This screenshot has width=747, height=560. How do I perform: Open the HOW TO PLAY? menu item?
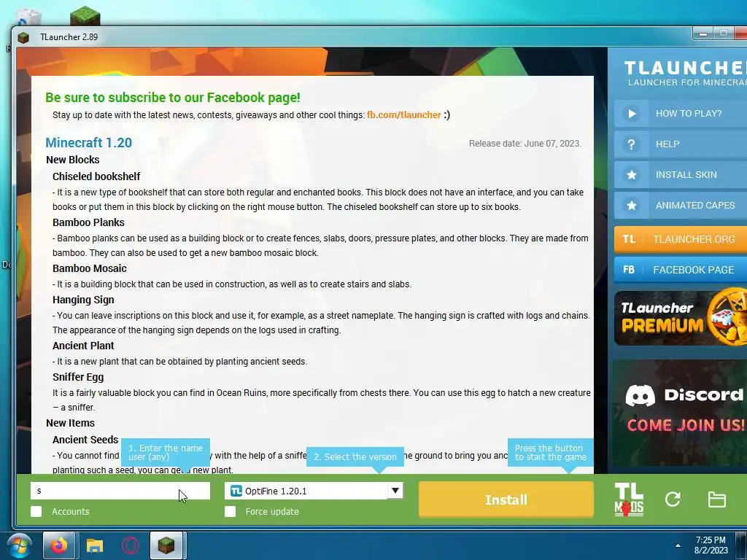pyautogui.click(x=681, y=114)
